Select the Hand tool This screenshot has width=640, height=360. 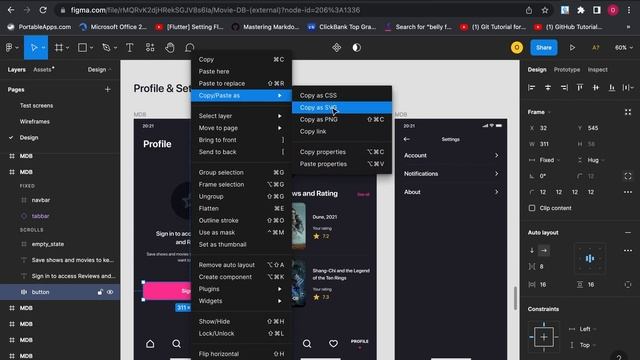click(x=170, y=48)
